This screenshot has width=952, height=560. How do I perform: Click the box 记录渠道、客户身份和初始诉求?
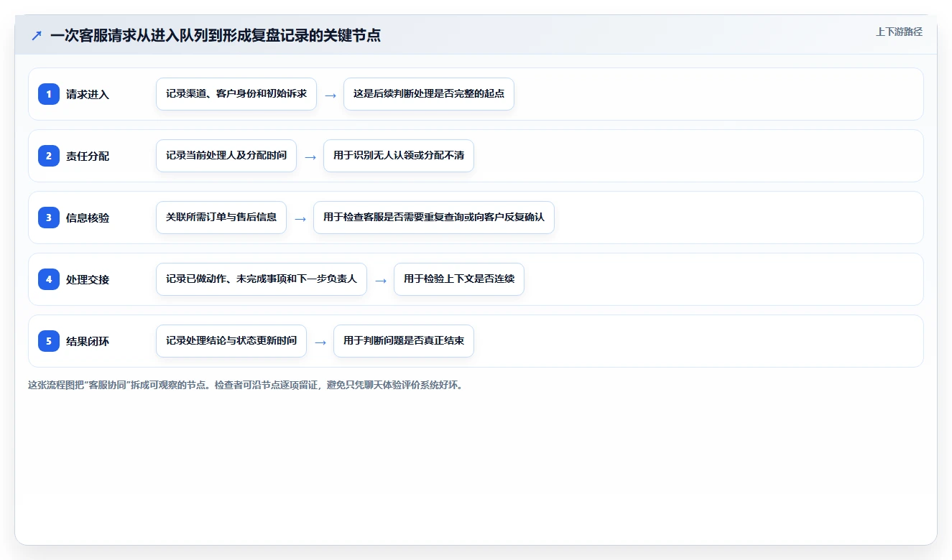tap(236, 94)
